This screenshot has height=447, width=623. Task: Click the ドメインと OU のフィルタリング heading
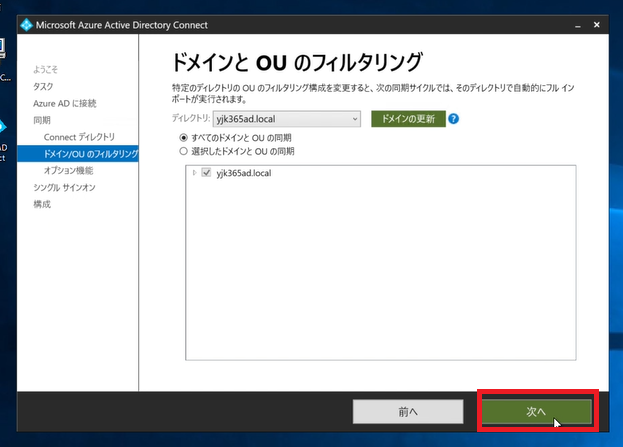pyautogui.click(x=297, y=62)
